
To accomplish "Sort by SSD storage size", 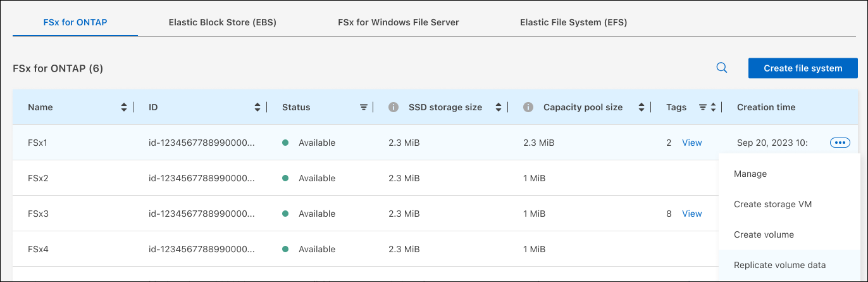I will click(x=499, y=107).
